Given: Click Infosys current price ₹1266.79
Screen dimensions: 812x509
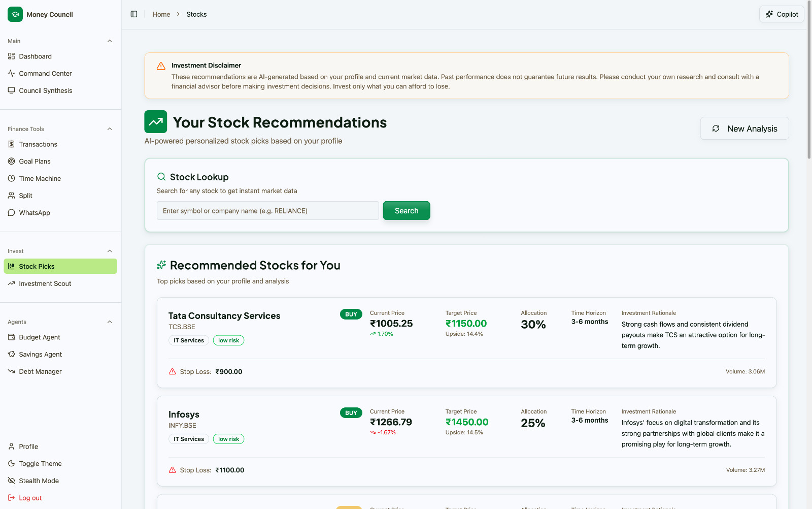Looking at the screenshot, I should click(x=391, y=422).
